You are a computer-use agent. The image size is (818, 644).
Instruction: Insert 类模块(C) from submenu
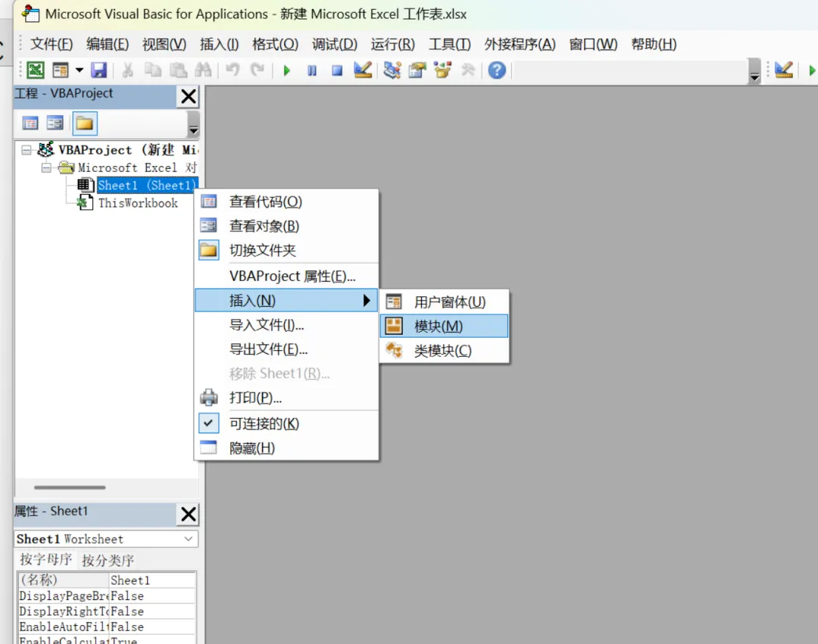coord(444,351)
